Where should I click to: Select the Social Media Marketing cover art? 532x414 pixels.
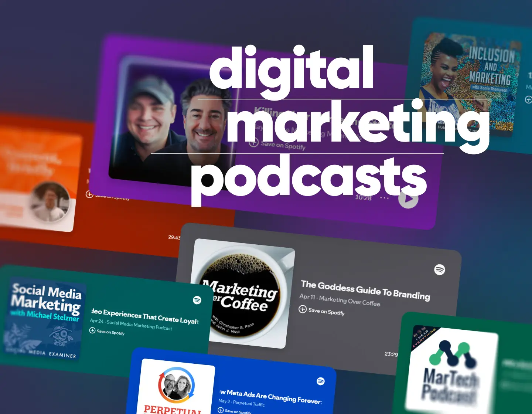[44, 319]
